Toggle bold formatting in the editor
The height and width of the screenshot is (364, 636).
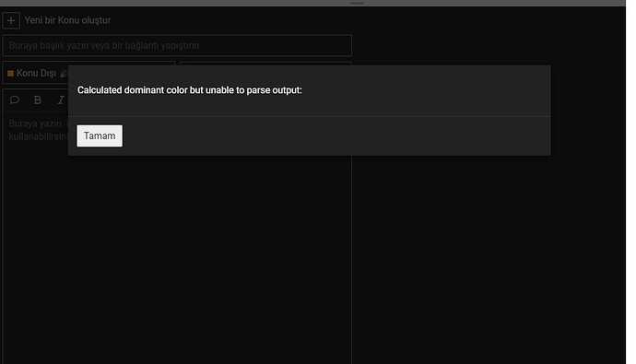pyautogui.click(x=37, y=100)
